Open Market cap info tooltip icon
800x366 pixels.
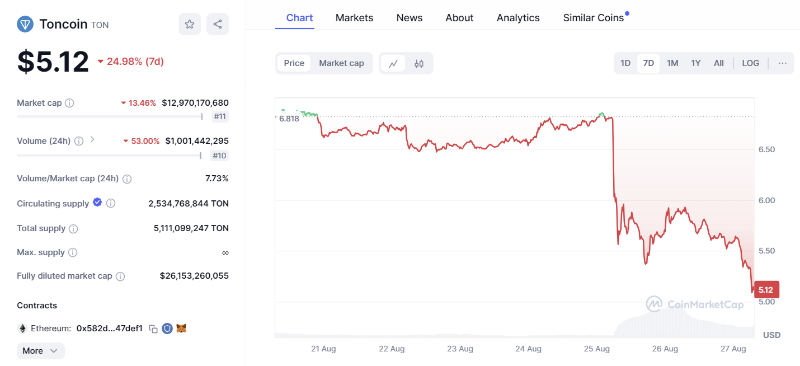coord(69,103)
